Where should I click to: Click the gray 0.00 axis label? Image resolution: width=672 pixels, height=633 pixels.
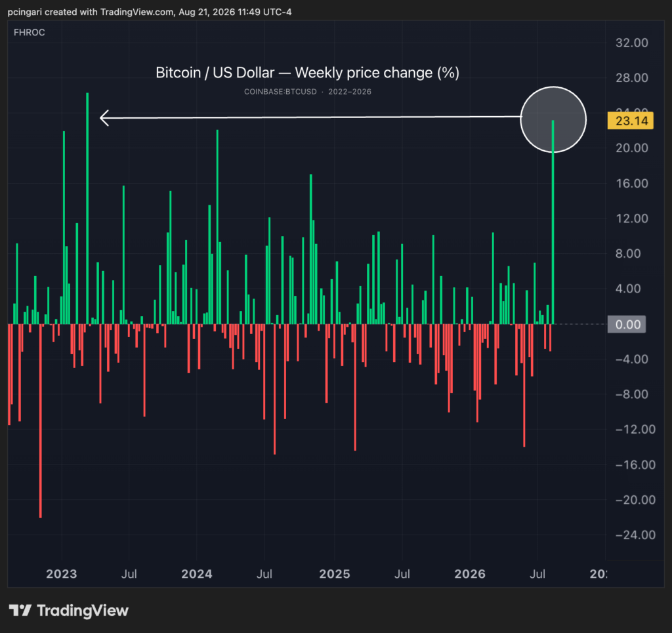(627, 324)
